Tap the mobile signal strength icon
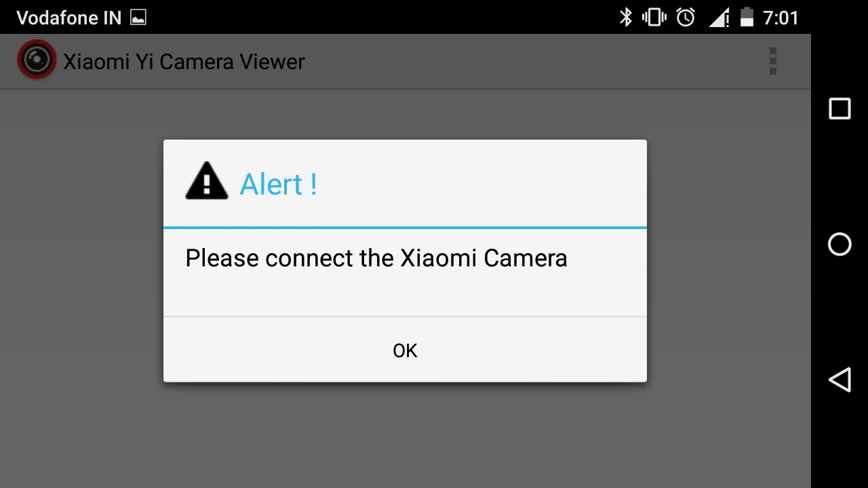This screenshot has height=488, width=868. click(719, 17)
